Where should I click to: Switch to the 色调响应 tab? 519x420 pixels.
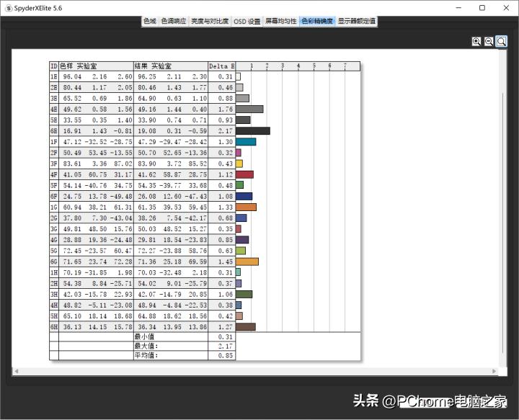(174, 21)
